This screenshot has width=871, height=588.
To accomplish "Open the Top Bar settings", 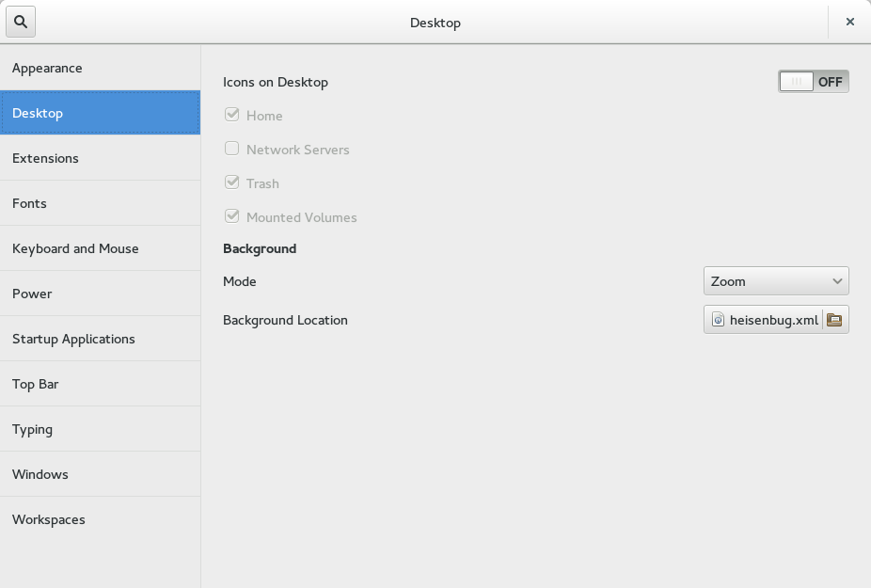I will click(100, 384).
